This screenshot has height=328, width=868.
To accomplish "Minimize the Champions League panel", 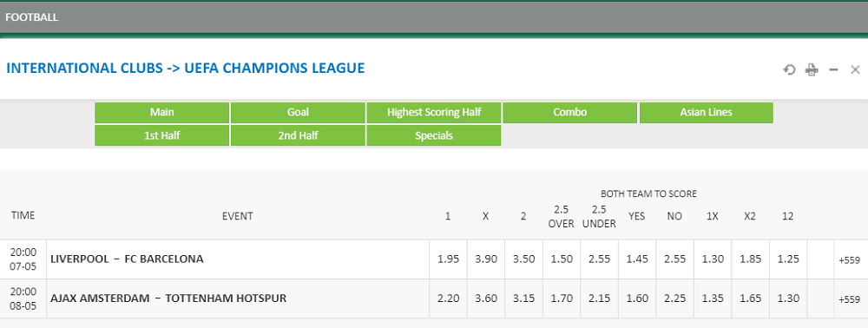I will (x=833, y=69).
